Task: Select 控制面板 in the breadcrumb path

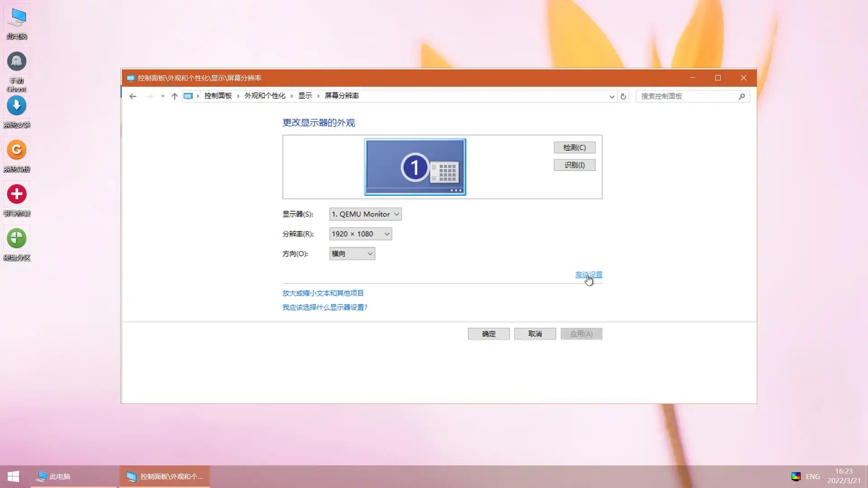Action: [x=218, y=96]
